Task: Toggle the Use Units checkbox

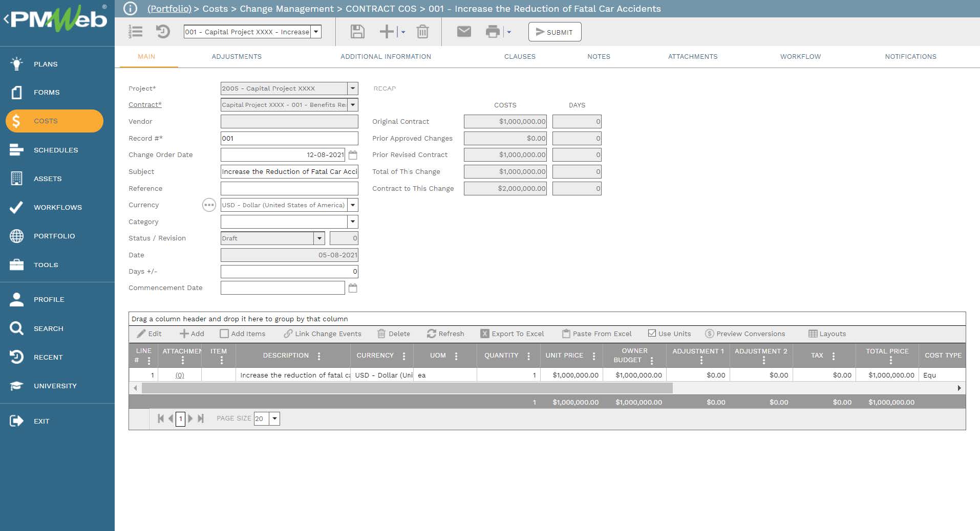Action: point(652,333)
